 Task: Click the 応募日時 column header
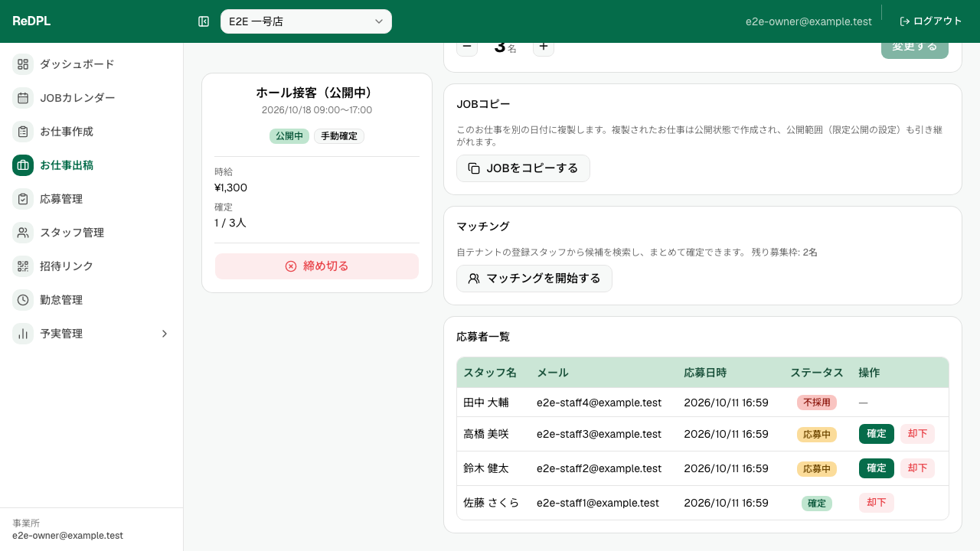[705, 373]
